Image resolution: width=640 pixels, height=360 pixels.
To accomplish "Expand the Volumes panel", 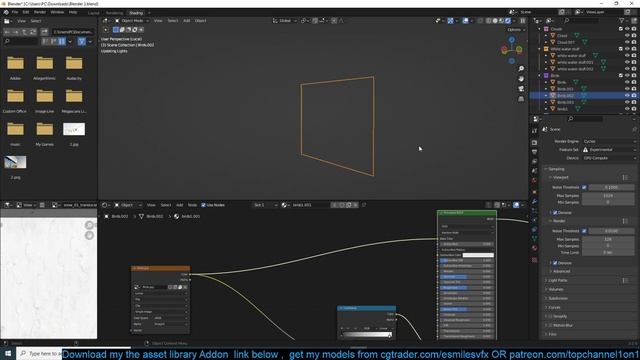I will pyautogui.click(x=556, y=289).
